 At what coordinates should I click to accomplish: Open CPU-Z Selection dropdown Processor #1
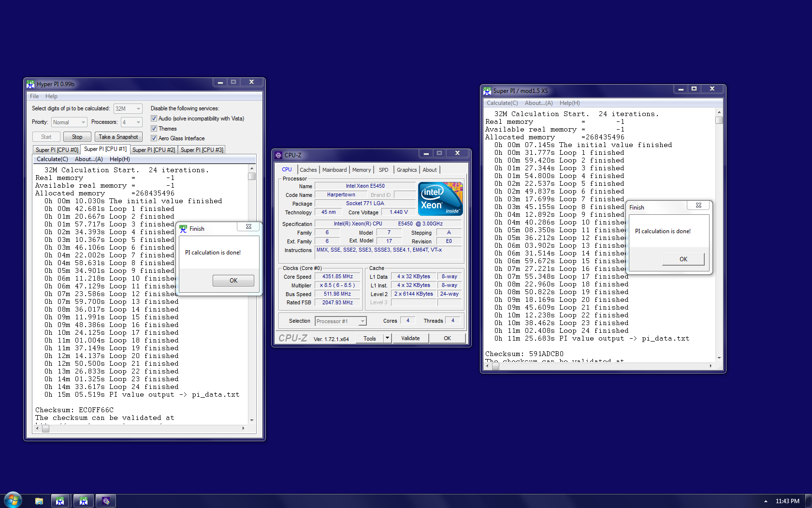click(x=341, y=321)
